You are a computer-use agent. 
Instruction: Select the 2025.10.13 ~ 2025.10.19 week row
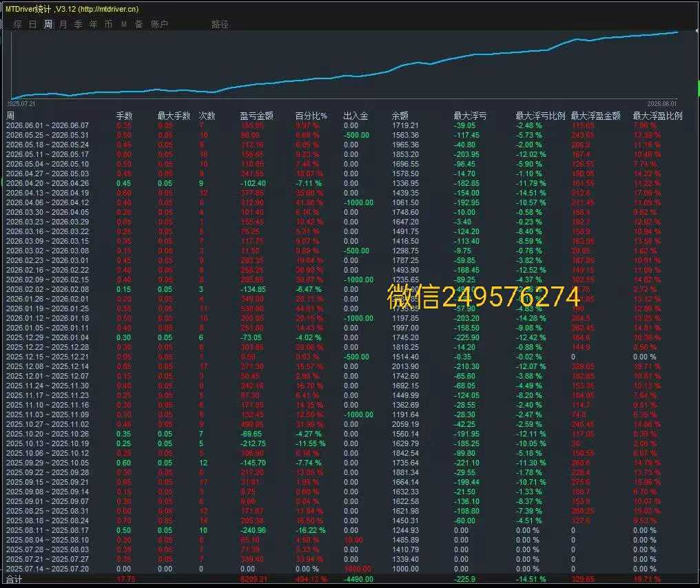344,443
